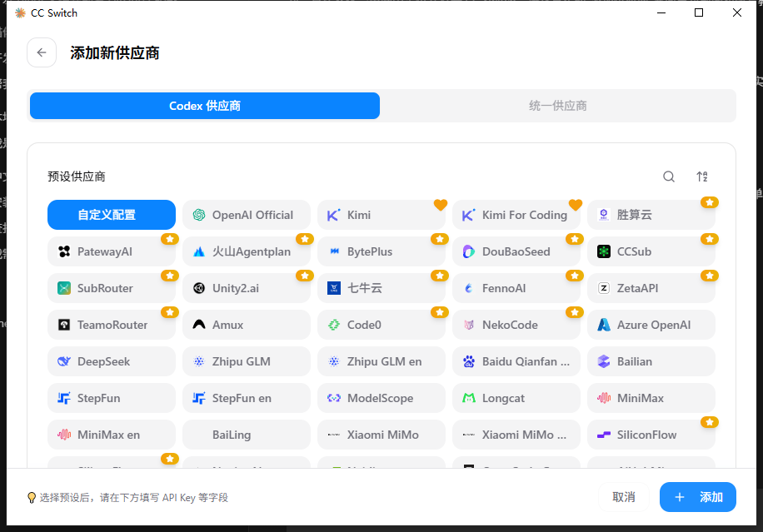Choose SiliconFlow provider
This screenshot has height=532, width=763.
click(651, 435)
